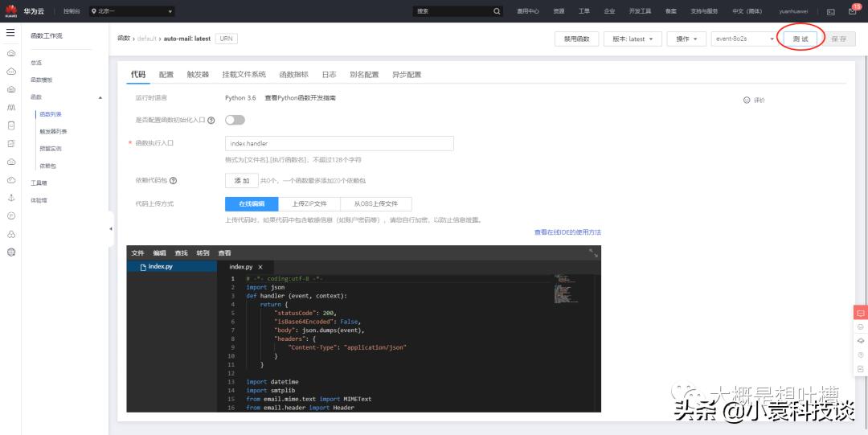Select 从OBS上传文件 upload mode

coord(376,204)
